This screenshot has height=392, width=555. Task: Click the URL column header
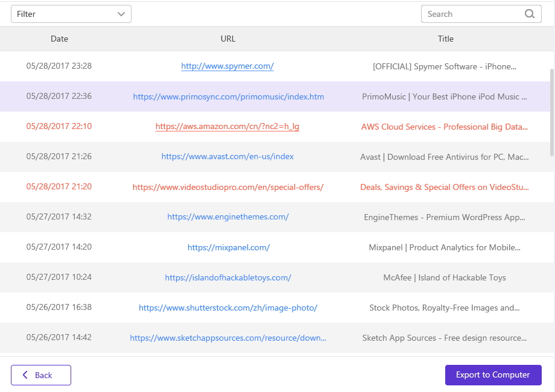pyautogui.click(x=228, y=39)
